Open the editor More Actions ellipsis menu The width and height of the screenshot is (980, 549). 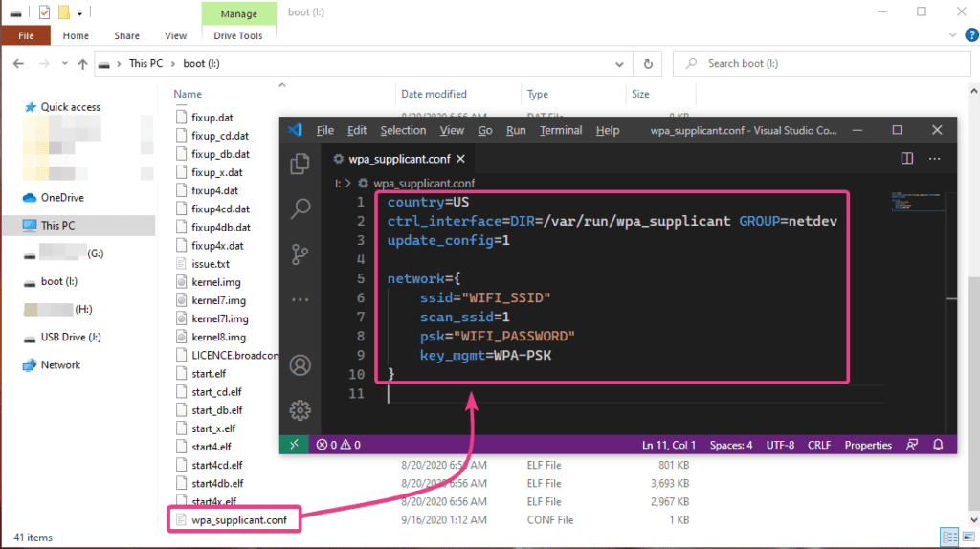935,159
